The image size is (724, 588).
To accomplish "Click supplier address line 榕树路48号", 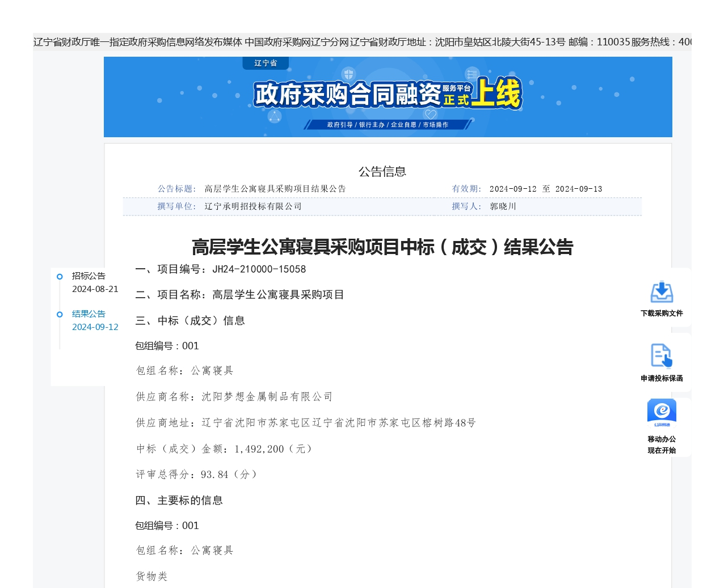I will (306, 423).
